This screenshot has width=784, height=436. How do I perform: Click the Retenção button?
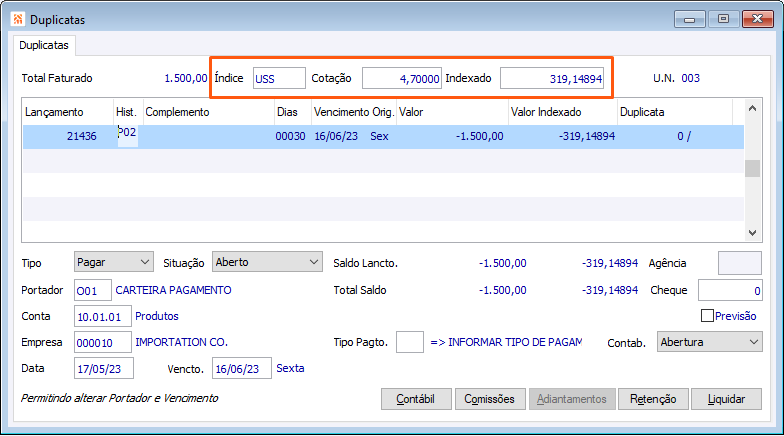(653, 399)
